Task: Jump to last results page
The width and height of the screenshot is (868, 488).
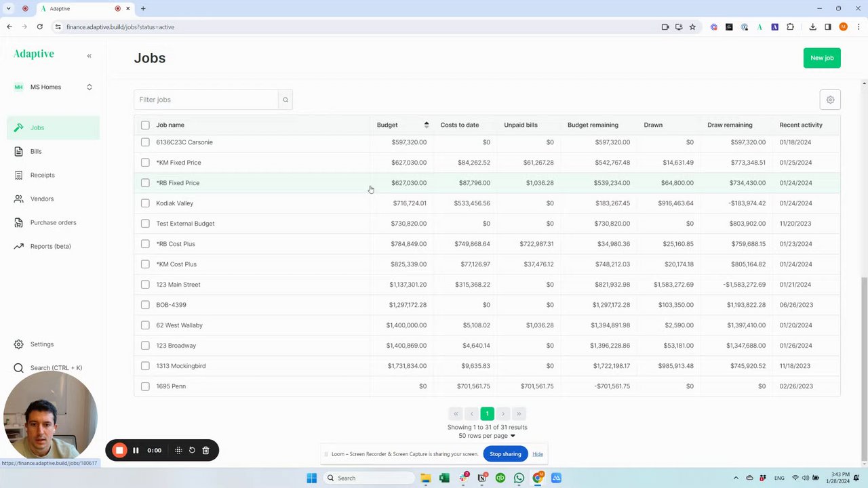Action: tap(519, 413)
